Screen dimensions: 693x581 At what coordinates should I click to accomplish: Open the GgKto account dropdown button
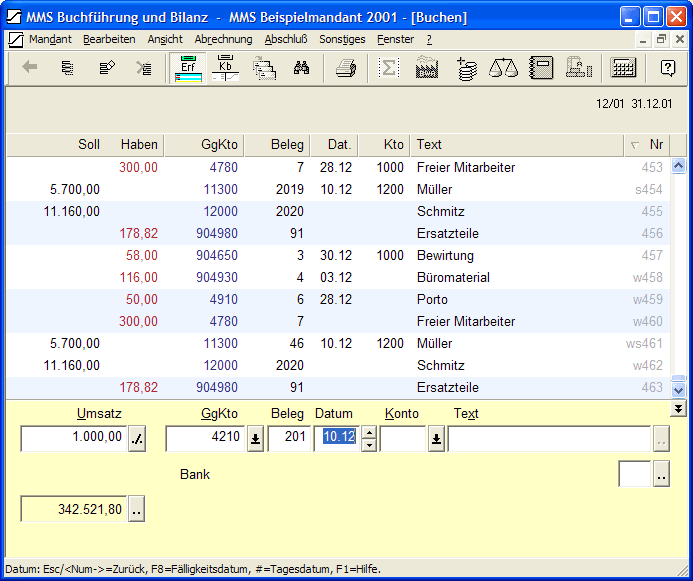click(x=255, y=438)
